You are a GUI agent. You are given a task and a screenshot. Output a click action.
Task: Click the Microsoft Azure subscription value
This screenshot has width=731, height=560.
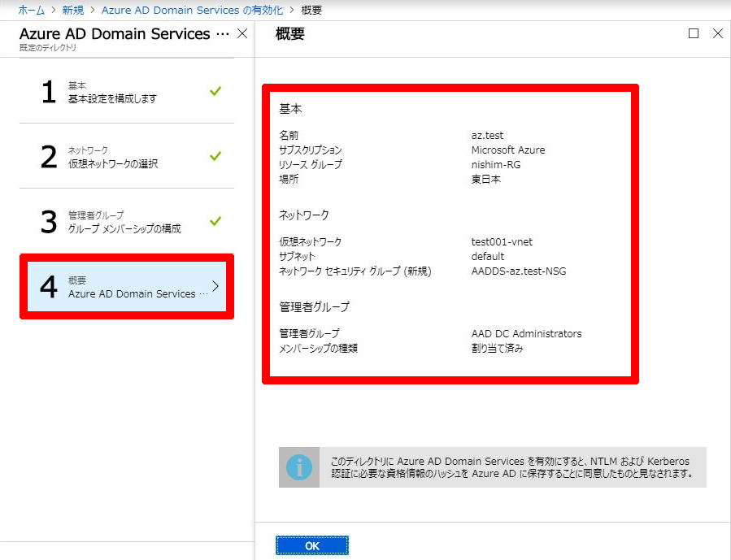coord(508,150)
